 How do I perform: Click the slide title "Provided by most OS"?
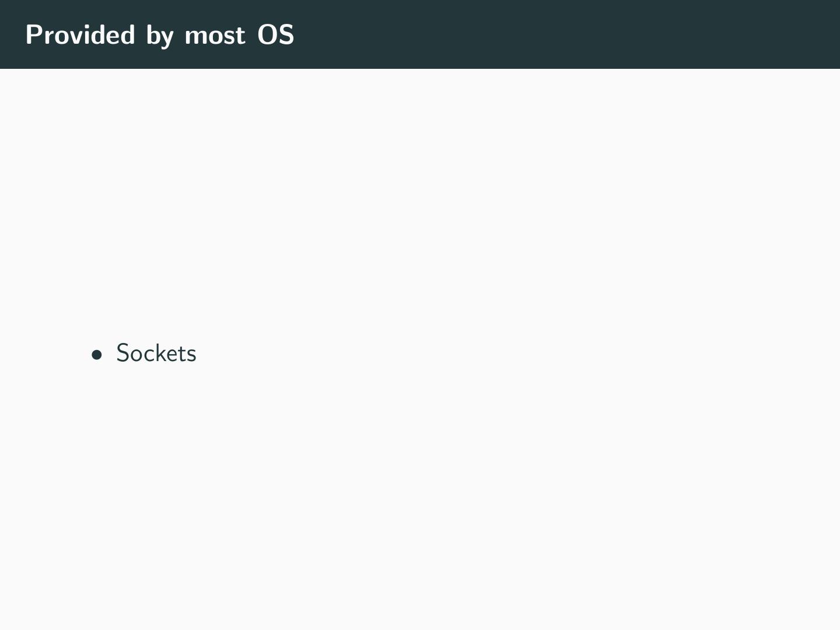tap(160, 35)
